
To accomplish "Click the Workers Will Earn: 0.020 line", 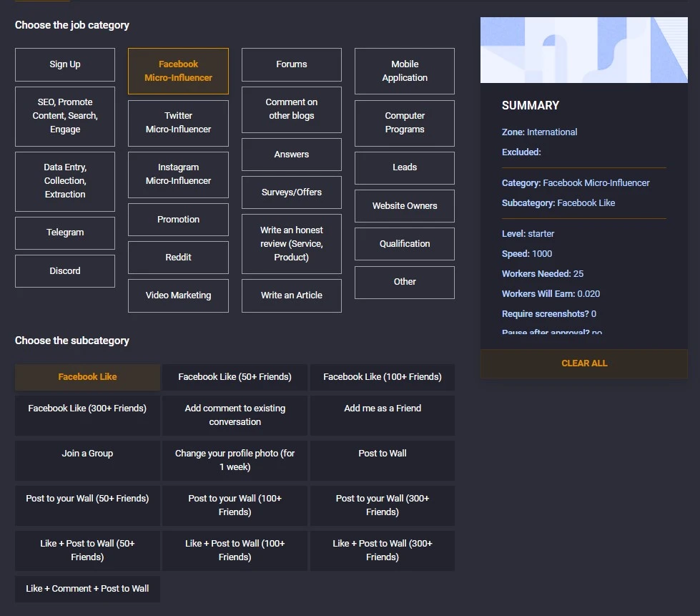I will click(x=551, y=294).
